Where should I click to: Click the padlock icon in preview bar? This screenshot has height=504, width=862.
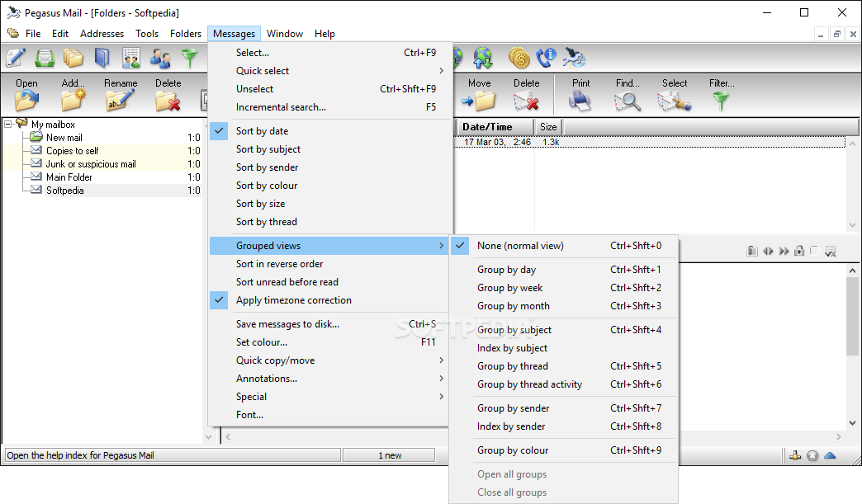[799, 251]
